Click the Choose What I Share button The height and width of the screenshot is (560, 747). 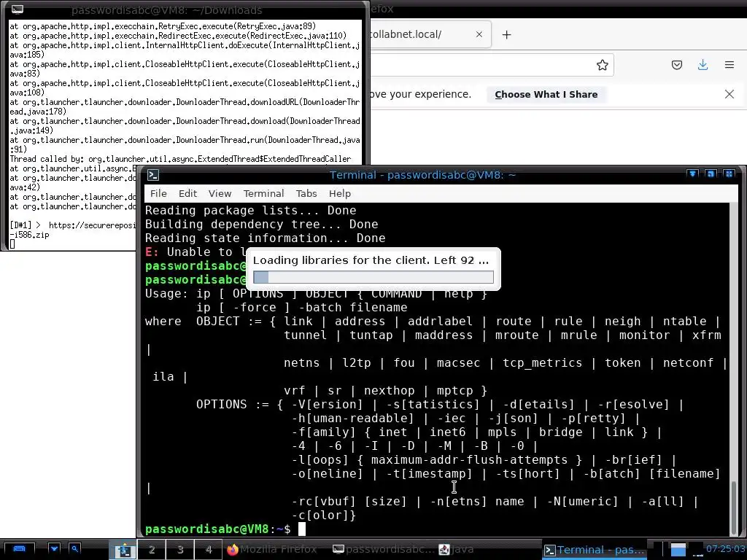pyautogui.click(x=546, y=94)
